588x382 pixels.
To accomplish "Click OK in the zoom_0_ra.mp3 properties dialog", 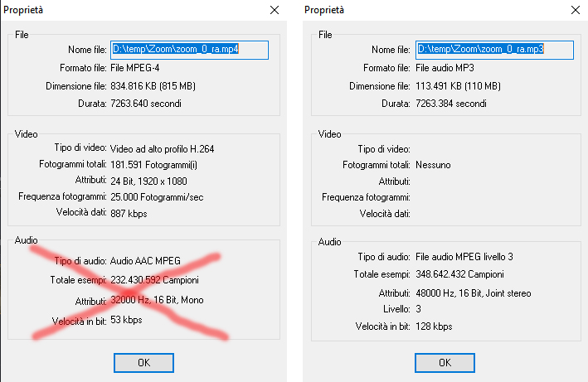I will coord(445,362).
